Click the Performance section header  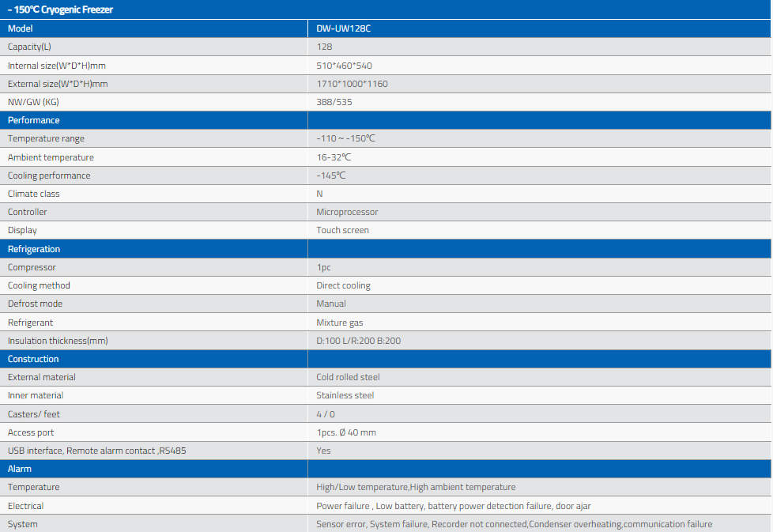click(34, 120)
